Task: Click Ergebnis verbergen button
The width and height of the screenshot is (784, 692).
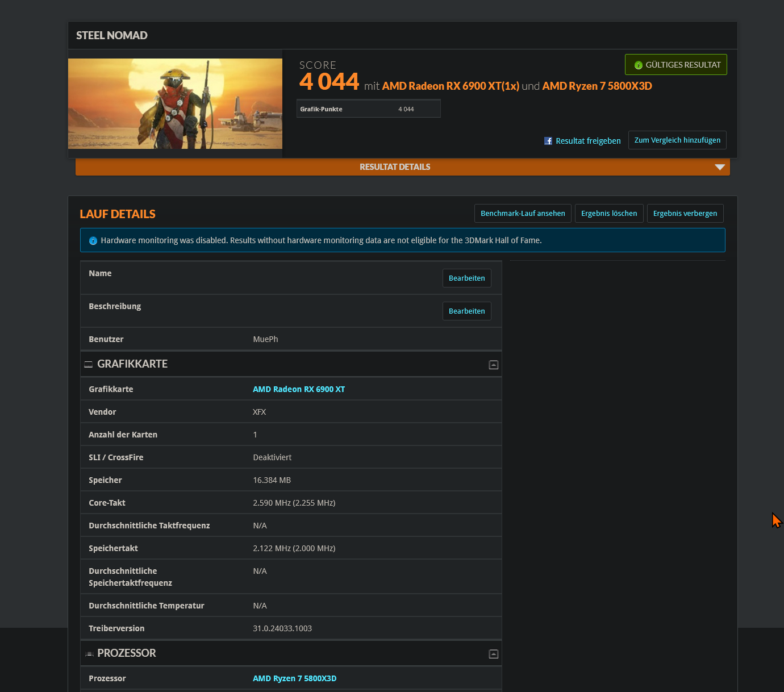Action: pyautogui.click(x=685, y=214)
